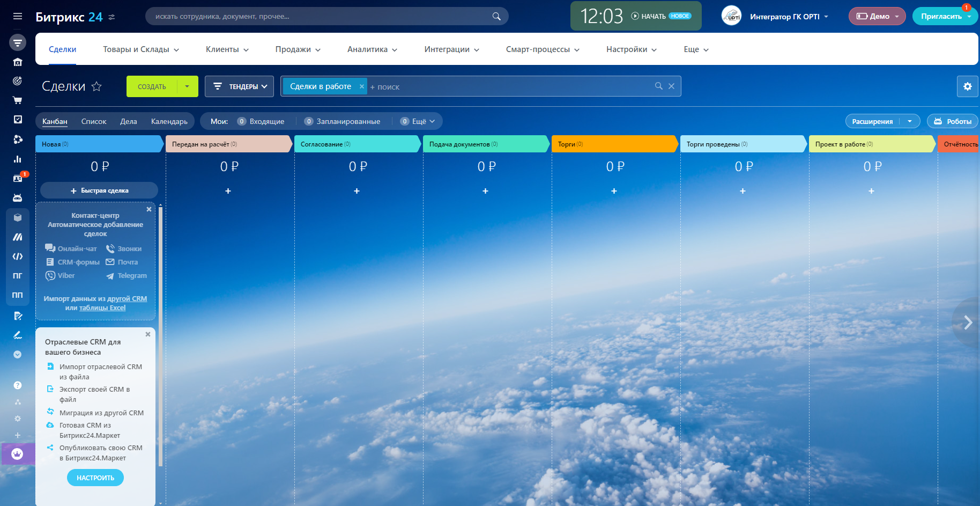Image resolution: width=980 pixels, height=506 pixels.
Task: Open the sitemap icon in sidebar
Action: pos(18,402)
